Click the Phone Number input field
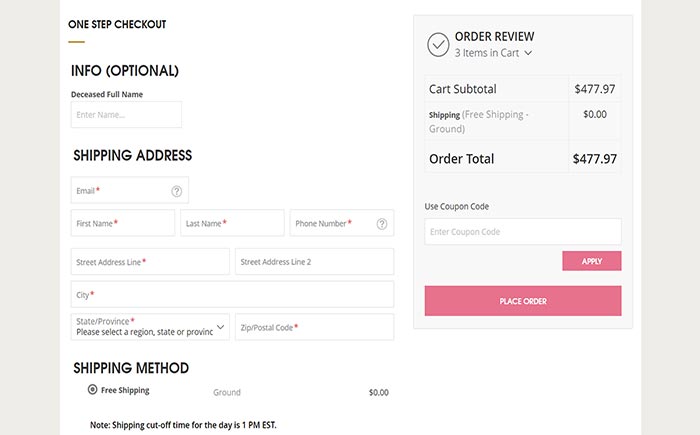Viewport: 700px width, 435px height. tap(342, 223)
